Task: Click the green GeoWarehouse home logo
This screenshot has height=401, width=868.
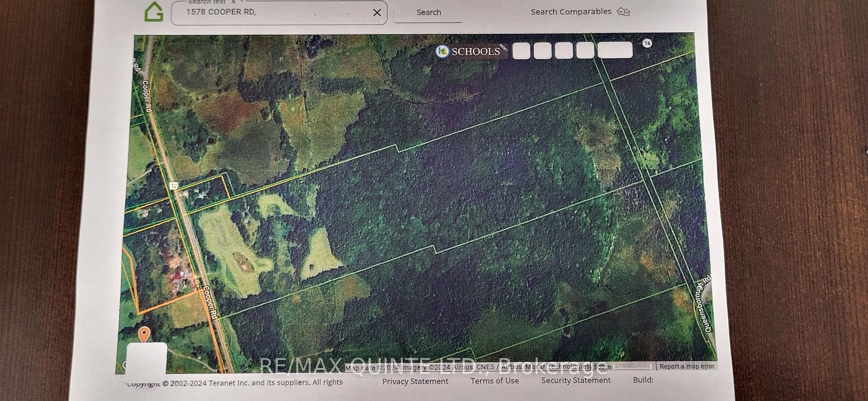Action: [154, 12]
